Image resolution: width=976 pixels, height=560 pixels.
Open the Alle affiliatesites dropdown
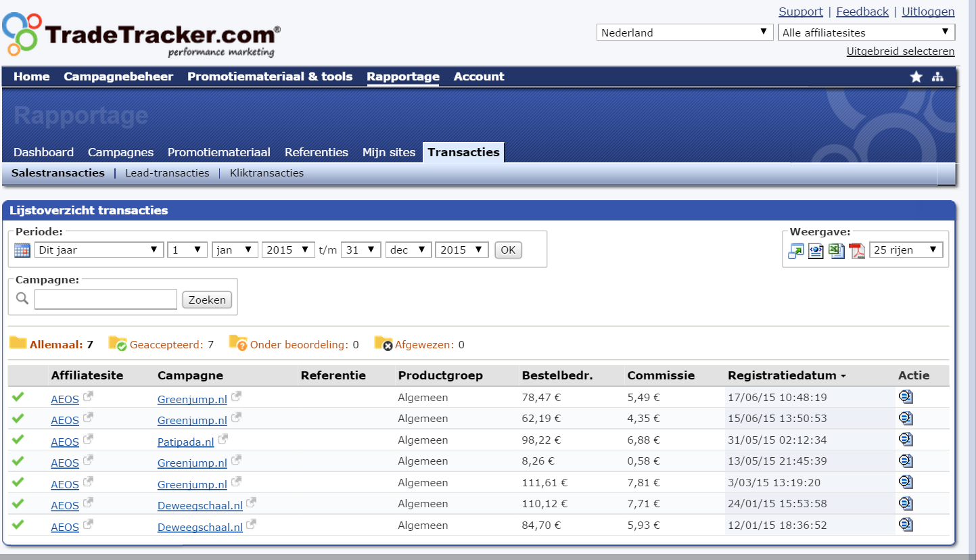[x=866, y=32]
